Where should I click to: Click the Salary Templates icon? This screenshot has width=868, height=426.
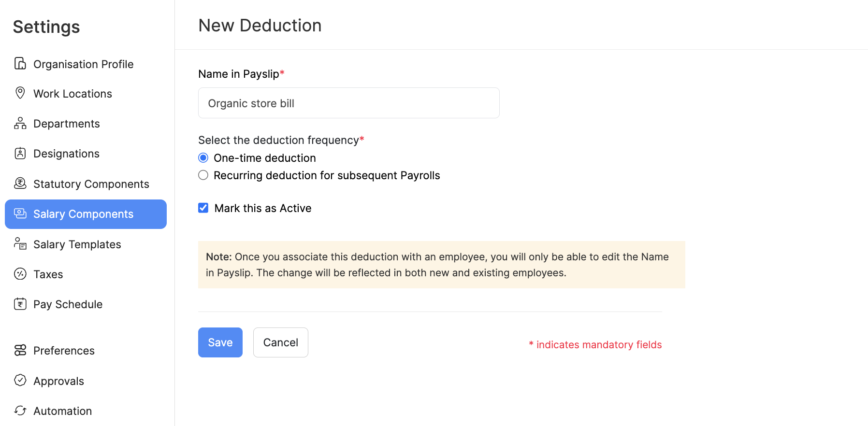tap(20, 244)
